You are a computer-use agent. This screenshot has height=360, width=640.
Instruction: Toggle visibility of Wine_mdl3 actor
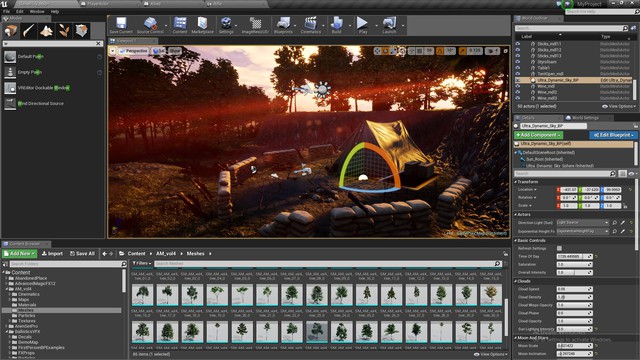click(x=518, y=98)
